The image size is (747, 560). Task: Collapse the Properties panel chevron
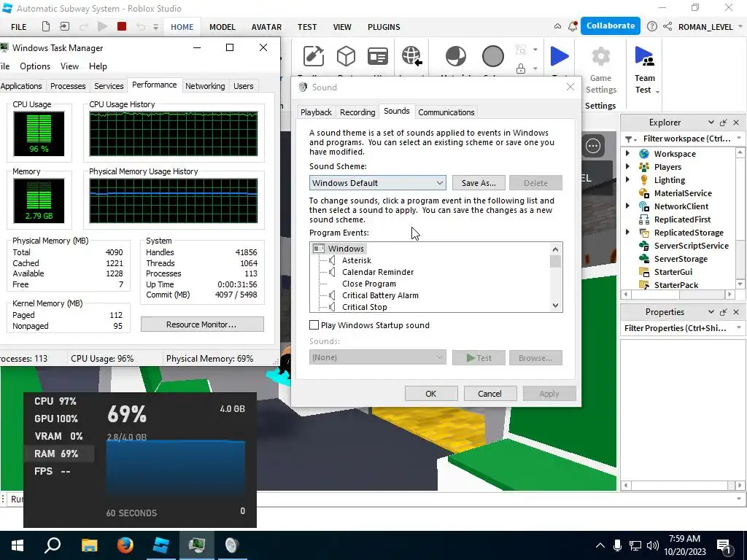click(x=711, y=312)
